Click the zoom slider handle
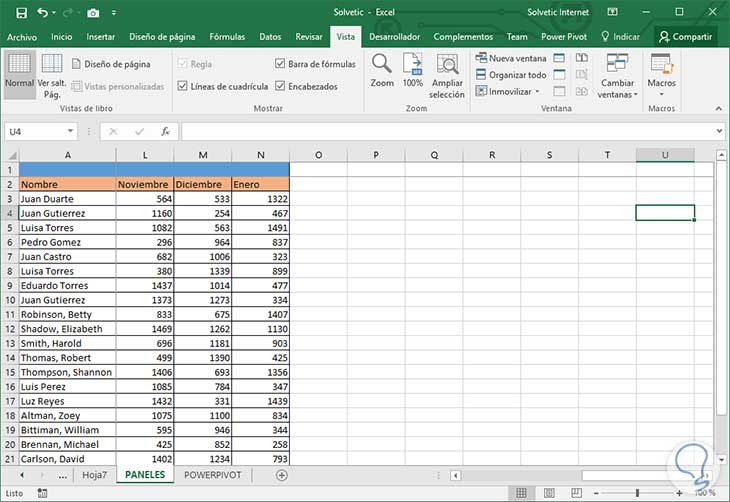The height and width of the screenshot is (502, 730). tap(637, 493)
